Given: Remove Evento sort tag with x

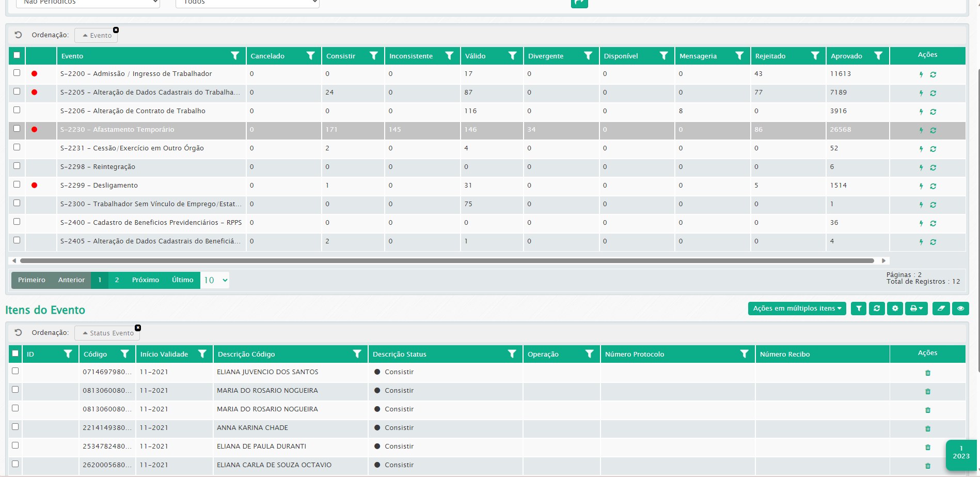Looking at the screenshot, I should [116, 30].
